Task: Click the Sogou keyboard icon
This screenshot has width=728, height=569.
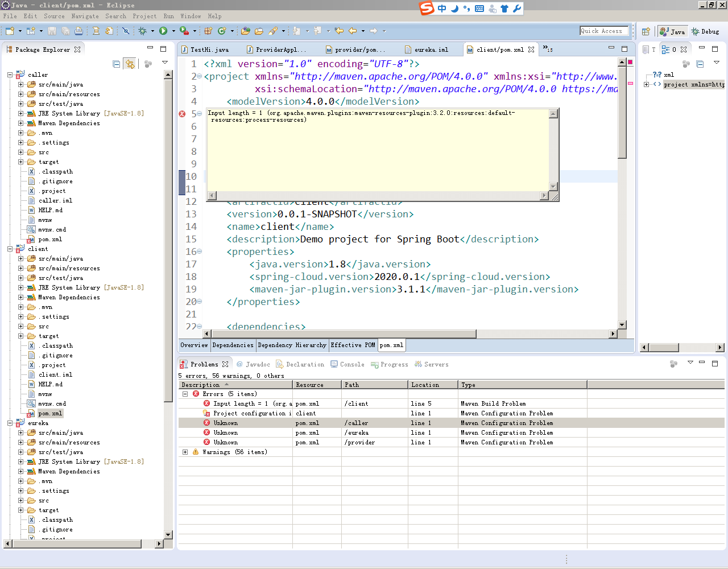Action: [x=479, y=9]
